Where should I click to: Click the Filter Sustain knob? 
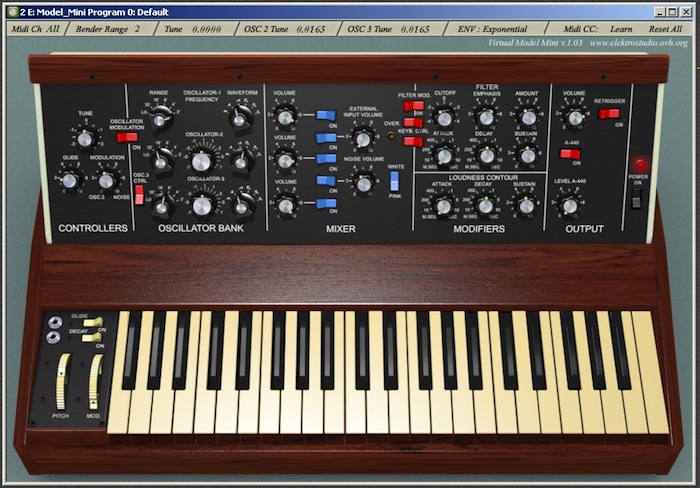528,156
